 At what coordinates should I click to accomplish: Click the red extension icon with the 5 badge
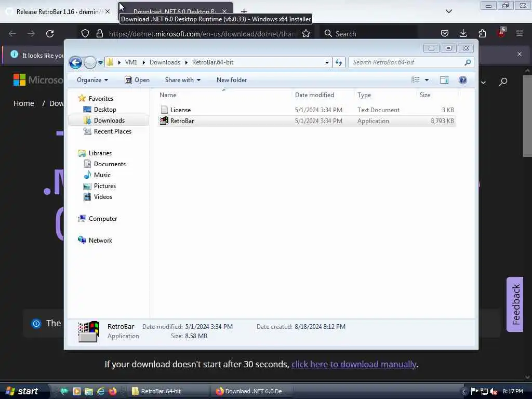[x=501, y=33]
